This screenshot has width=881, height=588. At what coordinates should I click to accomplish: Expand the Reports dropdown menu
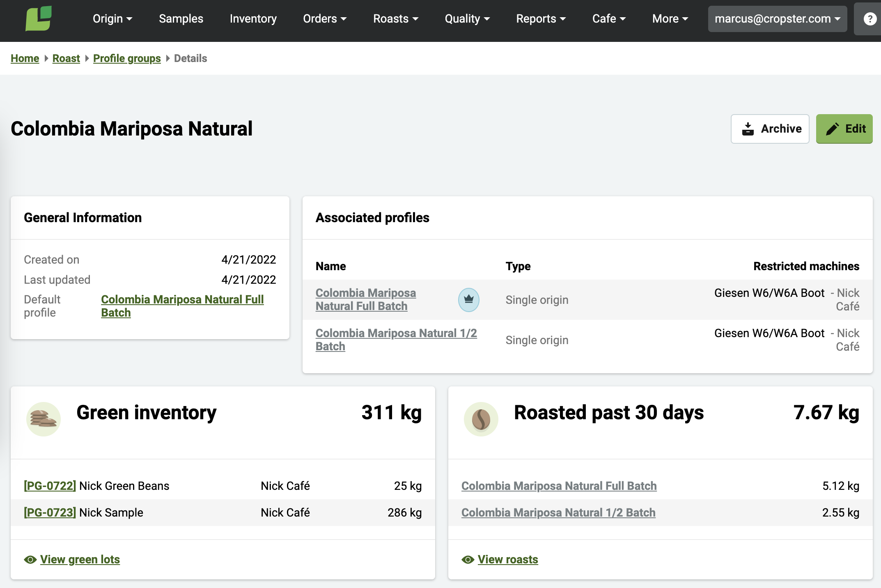point(541,19)
